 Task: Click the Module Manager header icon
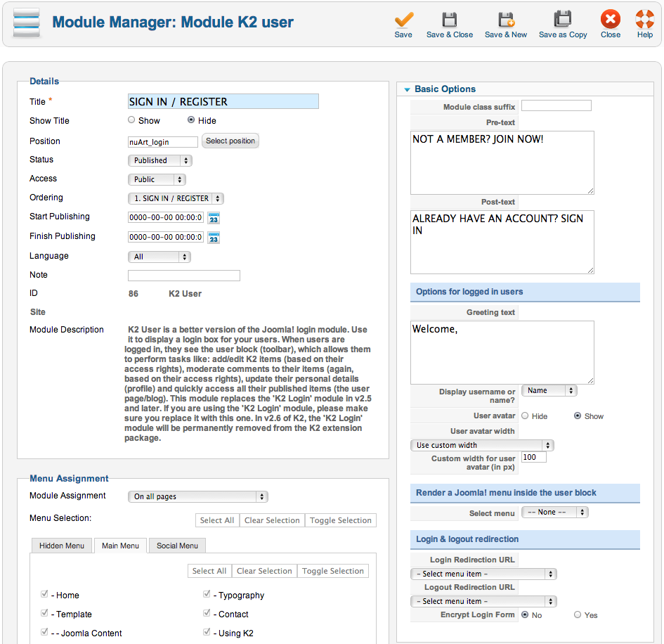pyautogui.click(x=27, y=23)
